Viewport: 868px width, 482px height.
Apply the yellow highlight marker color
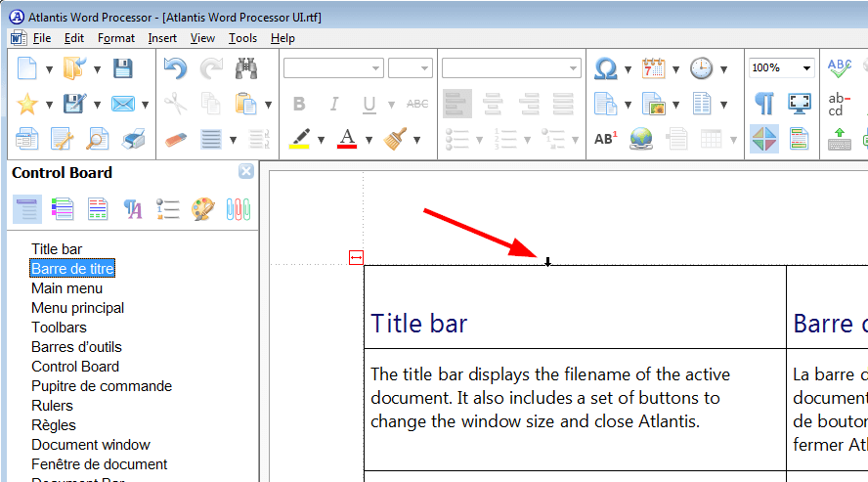click(x=299, y=139)
